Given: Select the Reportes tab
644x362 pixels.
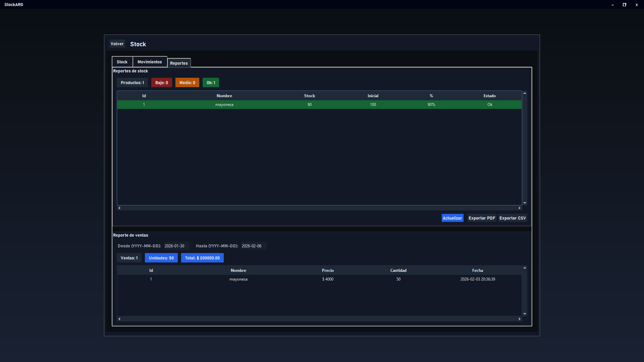Looking at the screenshot, I should [179, 63].
